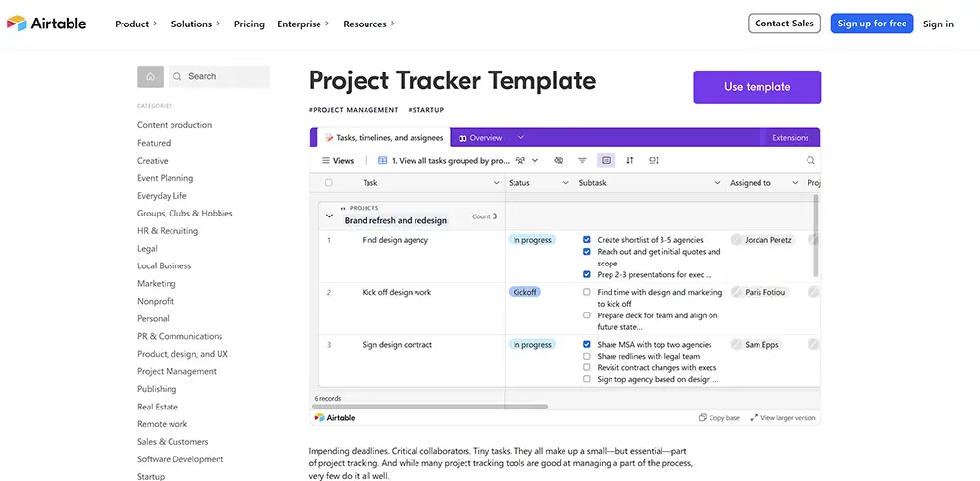The image size is (980, 481).
Task: Click the horizontal scrollbar of the table
Action: coord(429,406)
